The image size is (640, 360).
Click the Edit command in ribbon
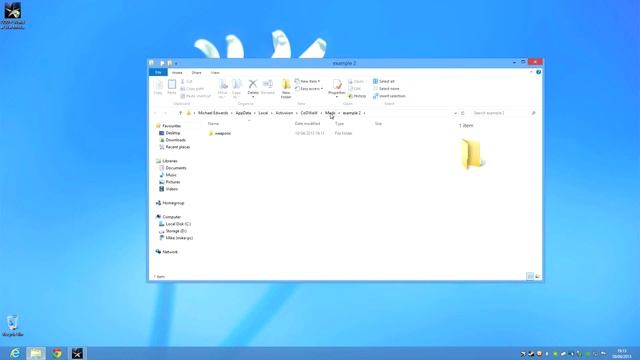[x=354, y=89]
